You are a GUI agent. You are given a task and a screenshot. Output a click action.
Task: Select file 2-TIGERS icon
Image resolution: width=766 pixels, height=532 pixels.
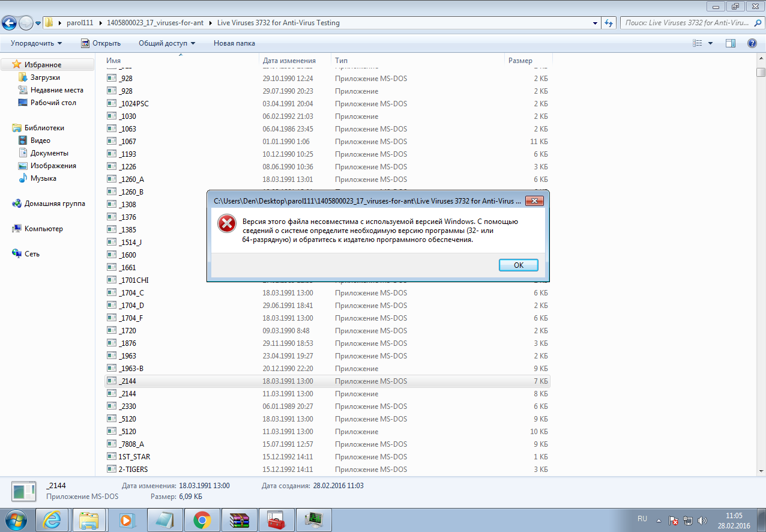point(112,470)
